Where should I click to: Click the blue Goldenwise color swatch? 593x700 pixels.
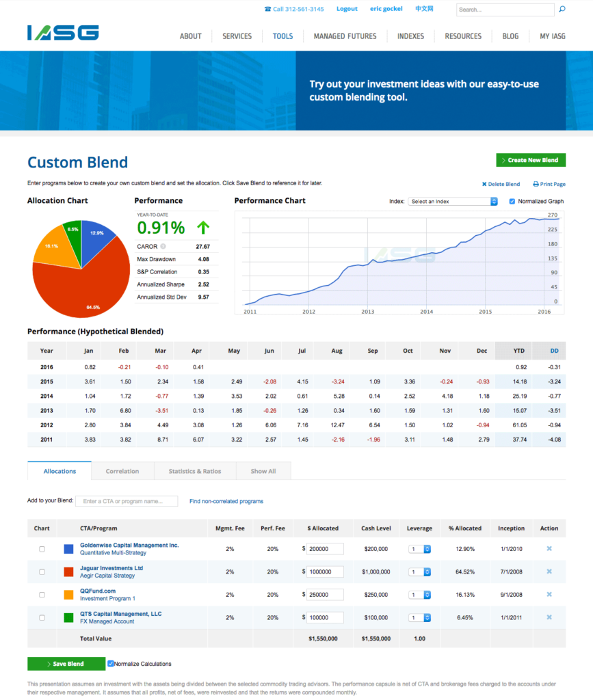[x=68, y=549]
